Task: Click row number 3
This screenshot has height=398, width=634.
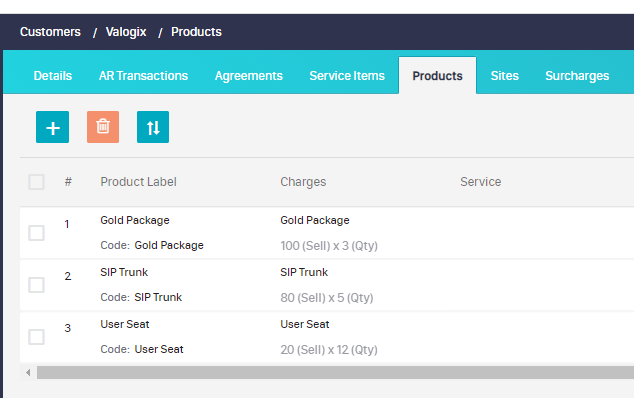Action: click(x=68, y=328)
